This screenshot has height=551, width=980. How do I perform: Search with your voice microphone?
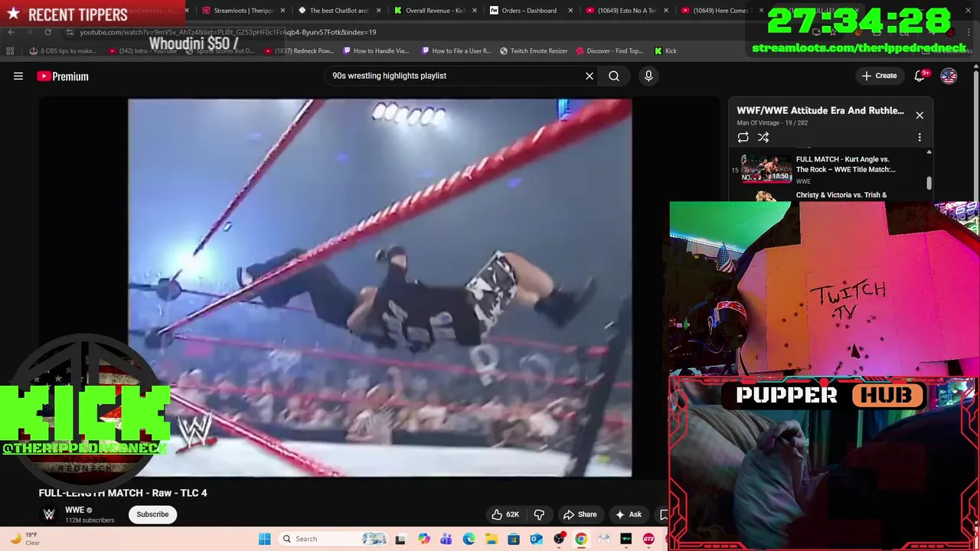click(648, 76)
